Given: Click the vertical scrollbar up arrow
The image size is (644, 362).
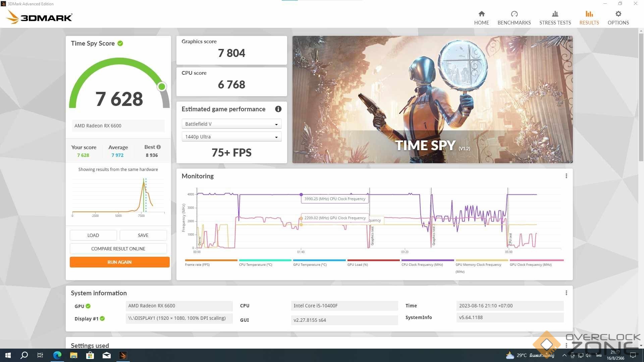Looking at the screenshot, I should click(641, 31).
